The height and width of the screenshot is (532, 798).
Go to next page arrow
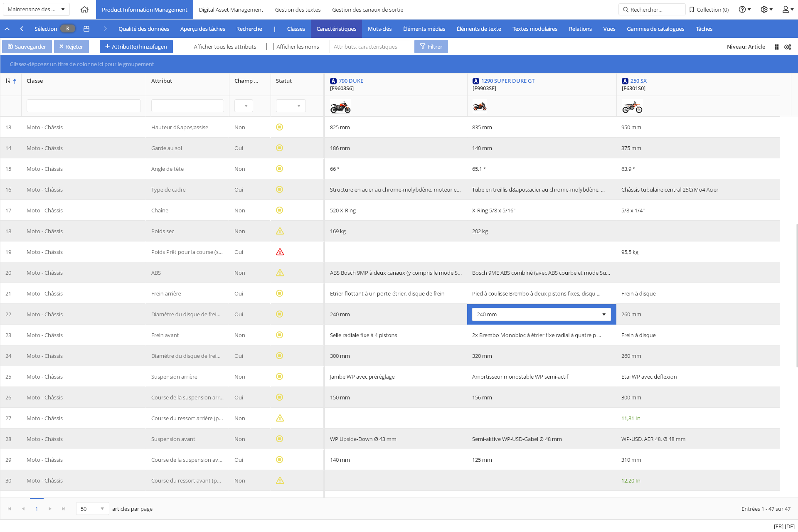click(x=50, y=509)
